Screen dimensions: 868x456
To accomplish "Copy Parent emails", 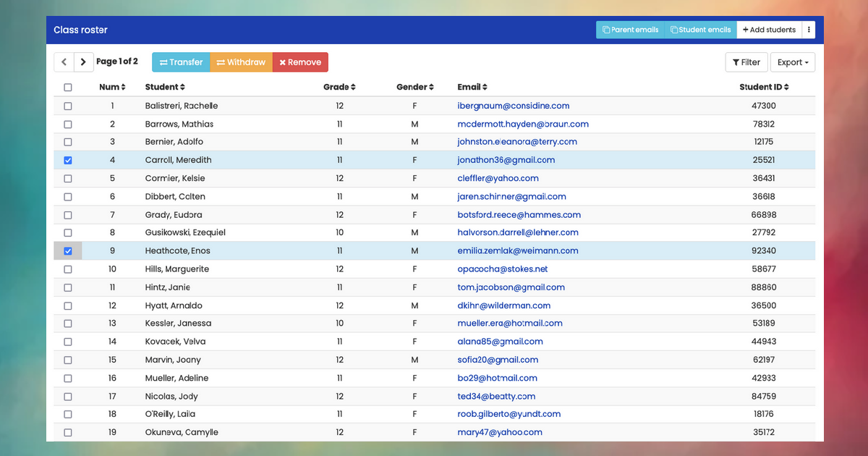I will coord(630,30).
